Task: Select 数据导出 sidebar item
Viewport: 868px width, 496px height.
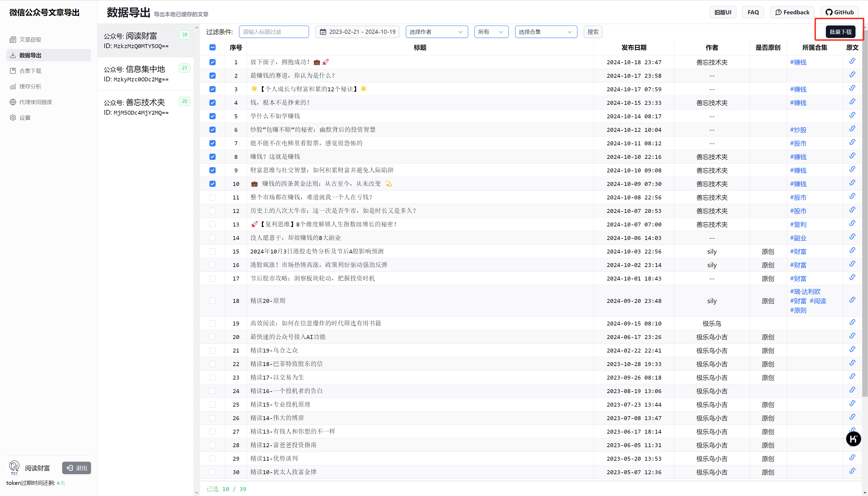Action: coord(48,55)
